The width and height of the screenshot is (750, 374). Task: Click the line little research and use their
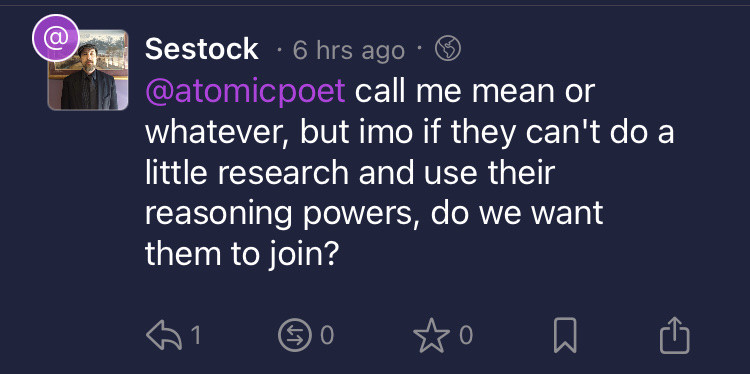click(350, 173)
